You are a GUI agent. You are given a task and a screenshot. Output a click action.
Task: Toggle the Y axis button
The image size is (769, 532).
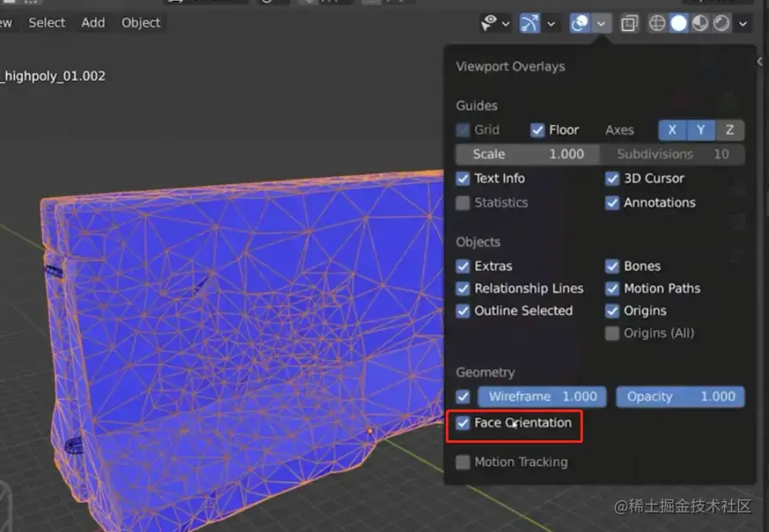pos(700,130)
